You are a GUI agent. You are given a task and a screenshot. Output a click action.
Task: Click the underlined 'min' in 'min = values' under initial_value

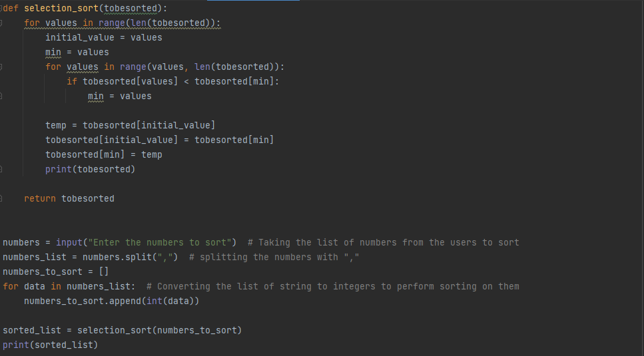tap(53, 53)
